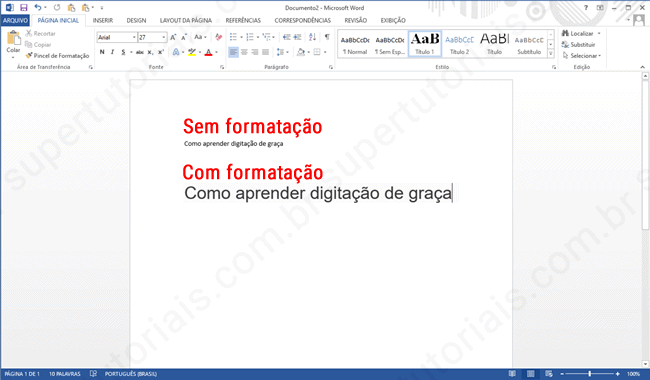
Task: Open the DESIGN tab
Action: 136,20
